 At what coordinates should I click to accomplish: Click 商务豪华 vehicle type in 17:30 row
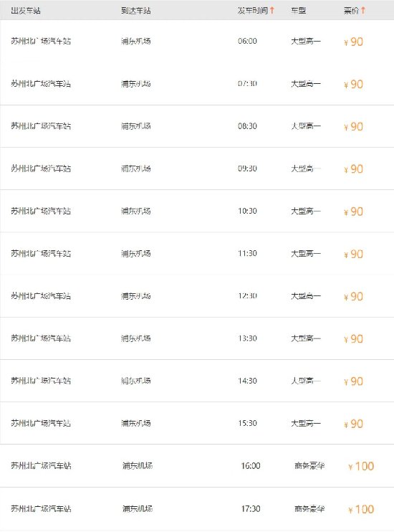309,508
